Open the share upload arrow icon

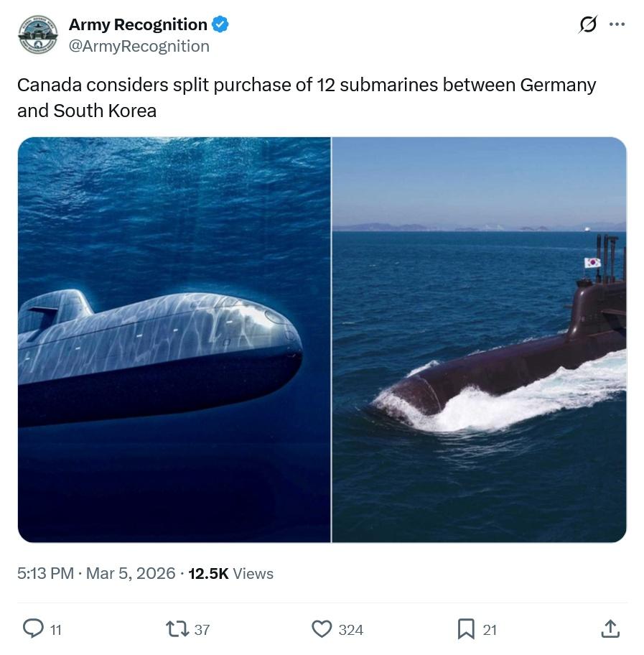[610, 628]
